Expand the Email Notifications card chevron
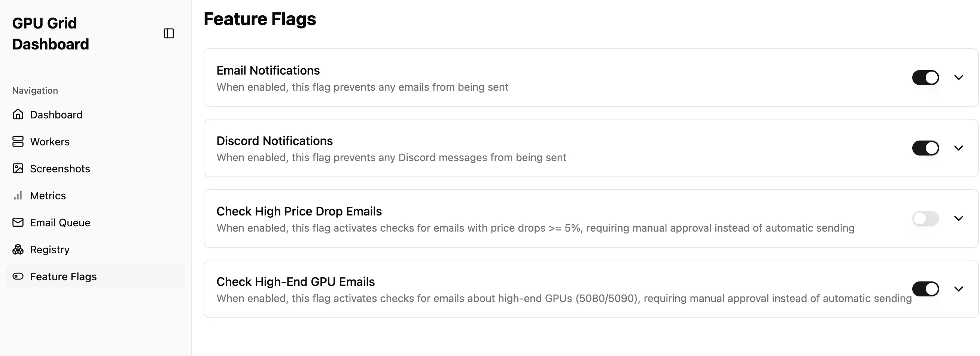This screenshot has height=356, width=980. (x=958, y=78)
